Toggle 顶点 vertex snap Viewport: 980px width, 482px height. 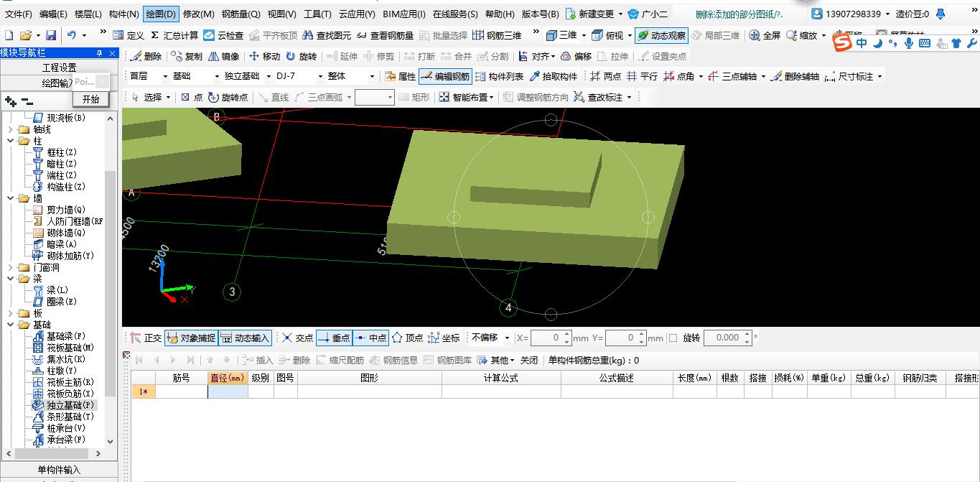[x=408, y=338]
